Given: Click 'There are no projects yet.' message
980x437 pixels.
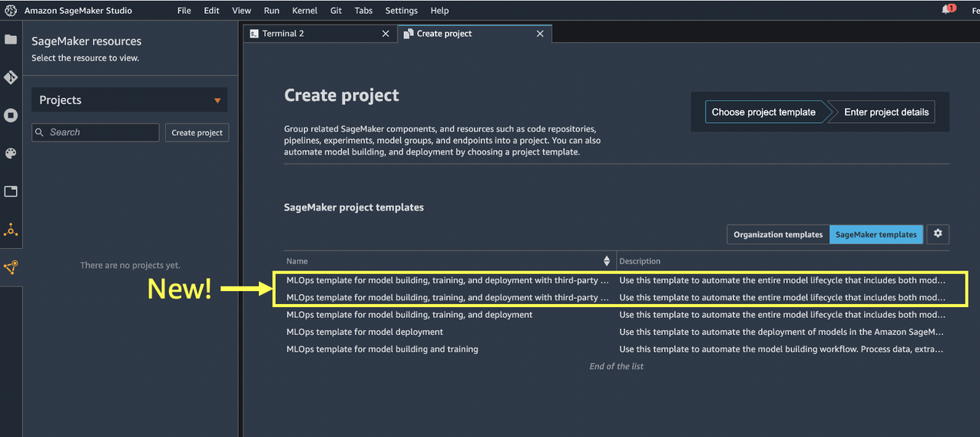Looking at the screenshot, I should pos(131,266).
